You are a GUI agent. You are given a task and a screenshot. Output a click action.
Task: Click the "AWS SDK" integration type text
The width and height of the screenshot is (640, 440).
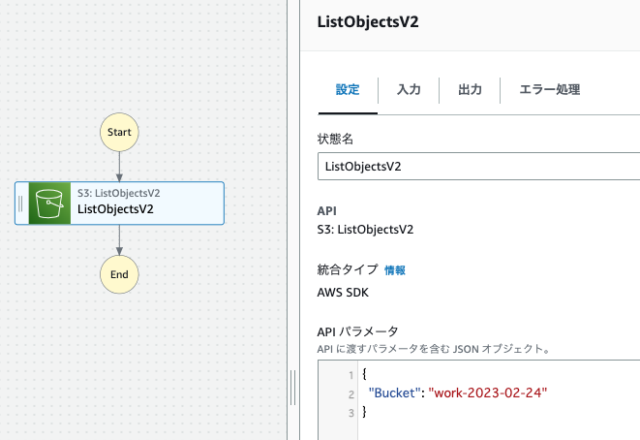pos(343,293)
